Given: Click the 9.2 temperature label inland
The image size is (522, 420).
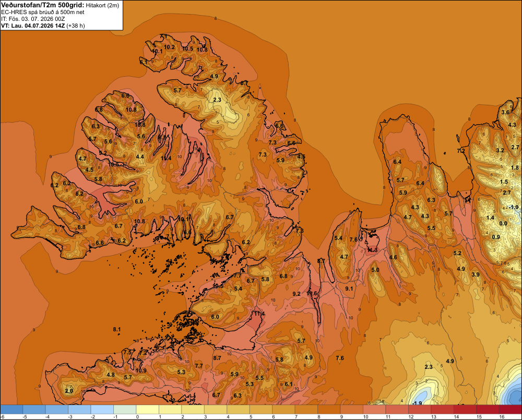Looking at the screenshot, I should point(296,294).
